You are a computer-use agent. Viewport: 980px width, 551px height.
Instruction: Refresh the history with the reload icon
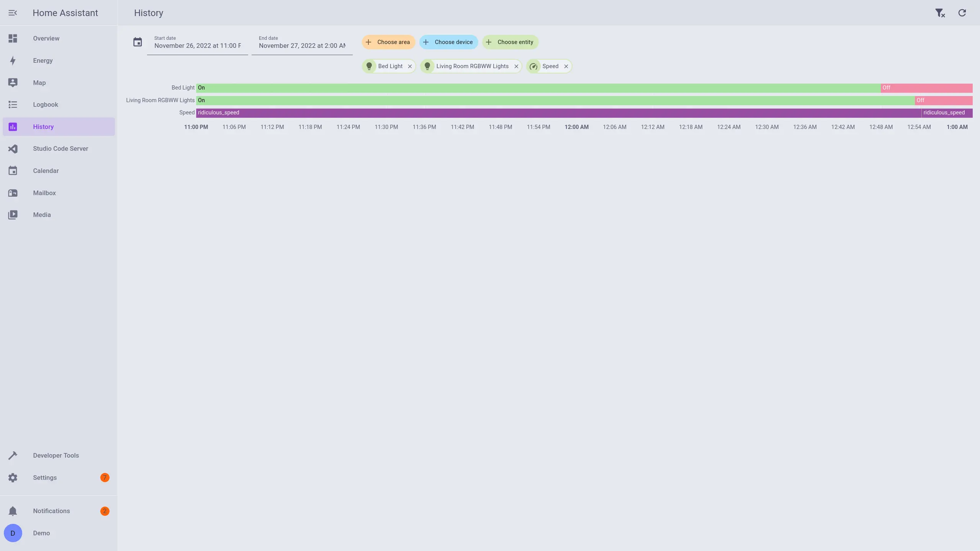click(962, 13)
